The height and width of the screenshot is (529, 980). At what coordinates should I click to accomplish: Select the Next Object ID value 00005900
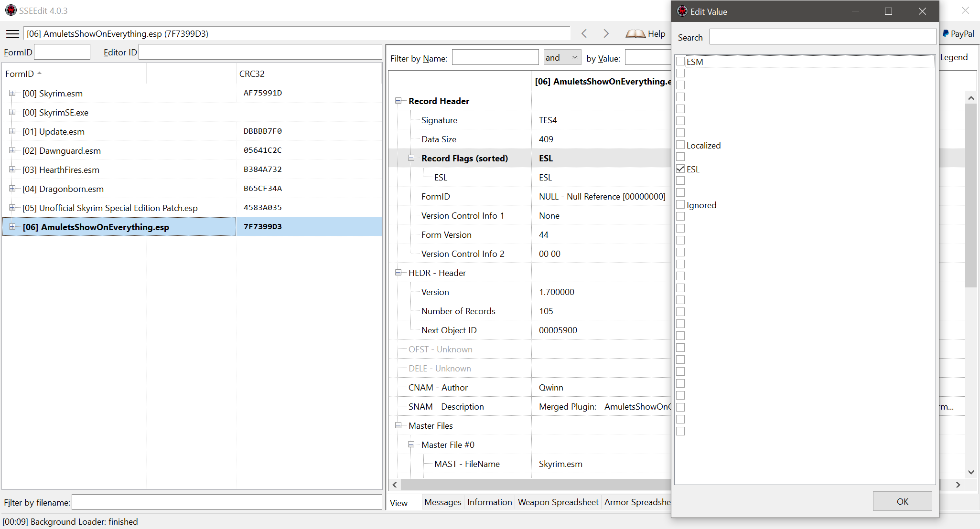[x=558, y=330]
